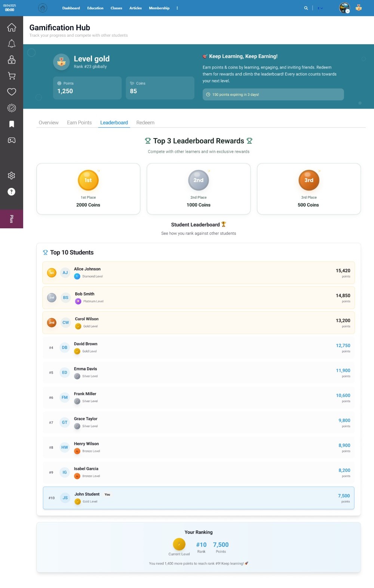The height and width of the screenshot is (588, 374).
Task: Open the medal badge icon at top right
Action: (359, 8)
